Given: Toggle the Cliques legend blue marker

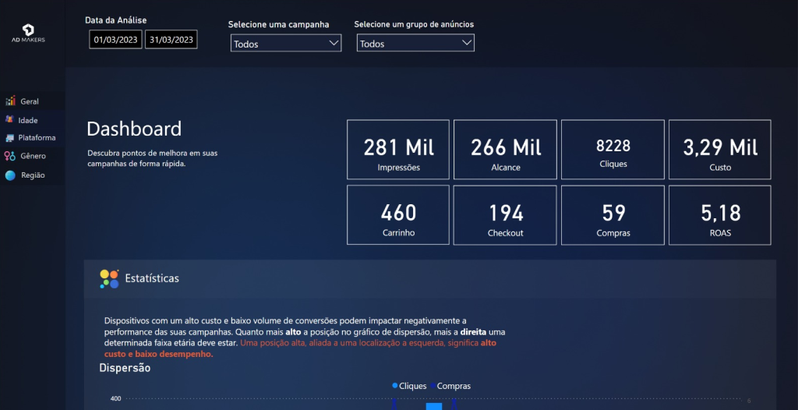Looking at the screenshot, I should coord(395,386).
